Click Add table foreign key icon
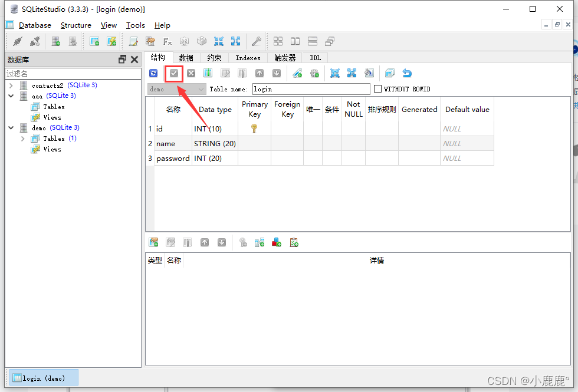The image size is (578, 392). tap(260, 242)
